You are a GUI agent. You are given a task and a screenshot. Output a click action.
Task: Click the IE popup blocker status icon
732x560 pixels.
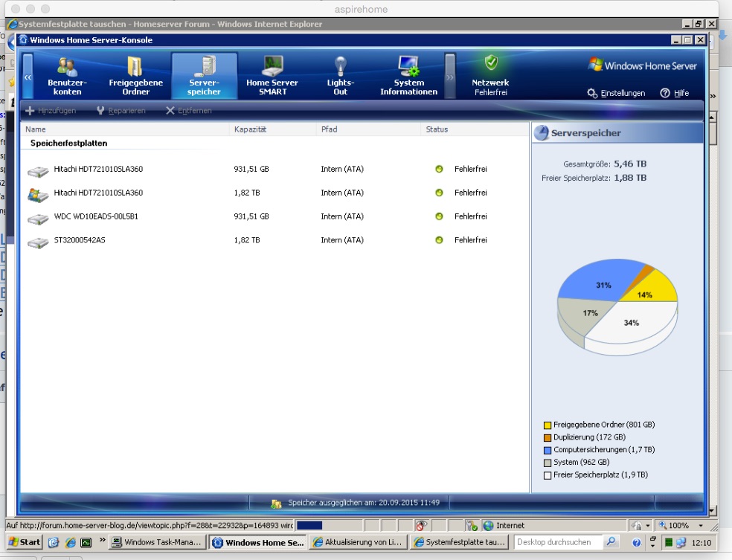point(420,526)
